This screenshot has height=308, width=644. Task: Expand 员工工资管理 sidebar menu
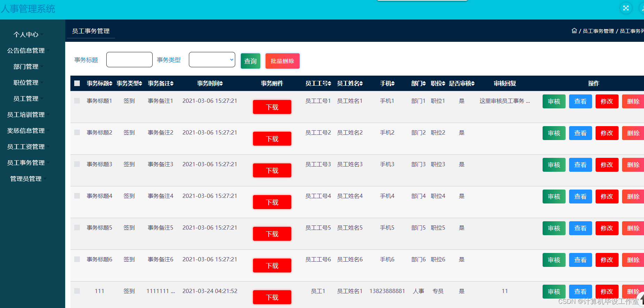[28, 147]
